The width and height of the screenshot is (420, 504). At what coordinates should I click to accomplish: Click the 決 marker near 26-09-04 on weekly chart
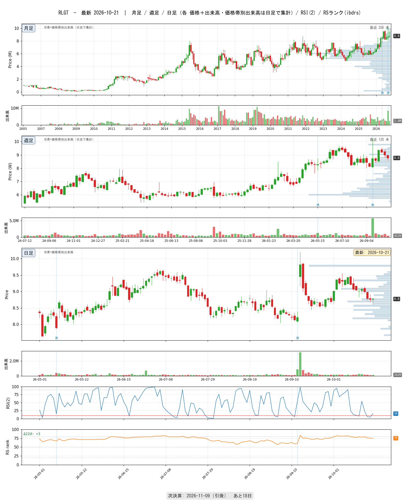373,205
